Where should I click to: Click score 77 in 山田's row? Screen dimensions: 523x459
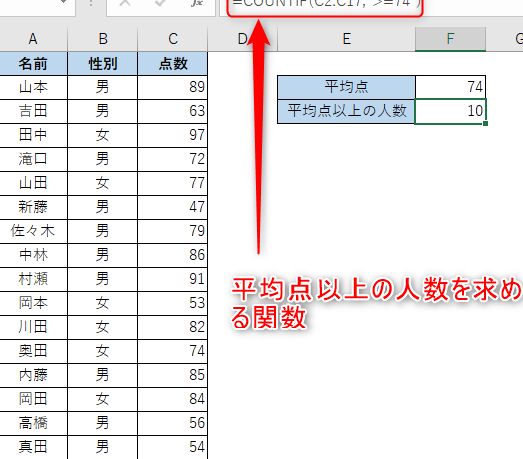[173, 183]
